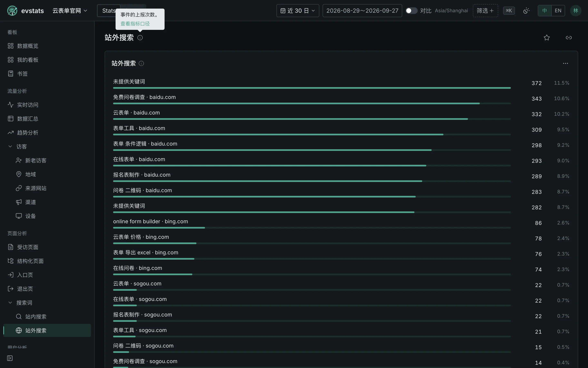The image size is (588, 368).
Task: Favorite this page with star icon
Action: (x=547, y=38)
